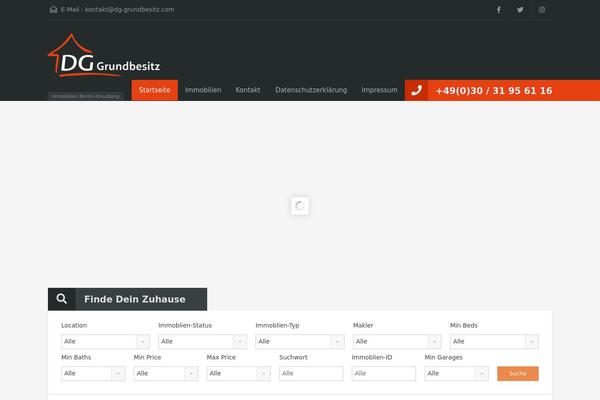Image resolution: width=600 pixels, height=400 pixels.
Task: Click the tagline under the logo
Action: pos(86,96)
